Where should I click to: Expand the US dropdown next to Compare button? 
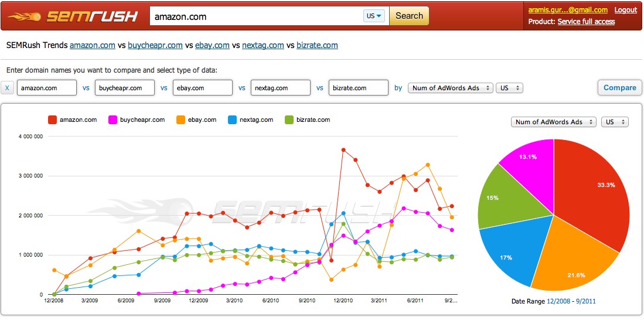(509, 88)
